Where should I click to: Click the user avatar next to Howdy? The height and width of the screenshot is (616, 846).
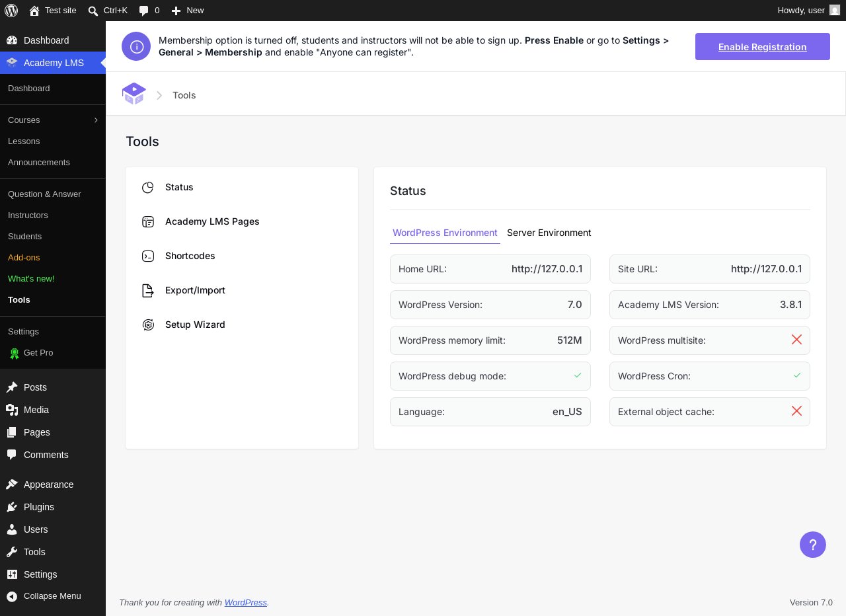[835, 10]
